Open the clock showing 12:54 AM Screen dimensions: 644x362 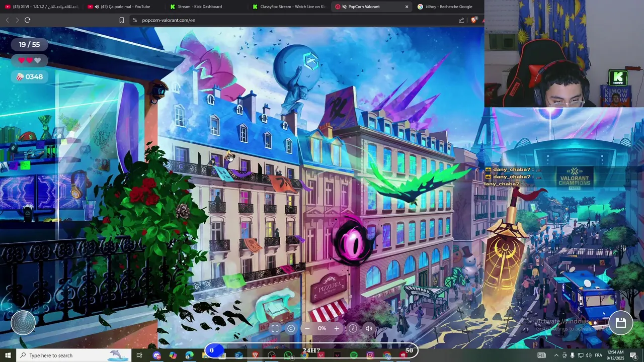615,355
